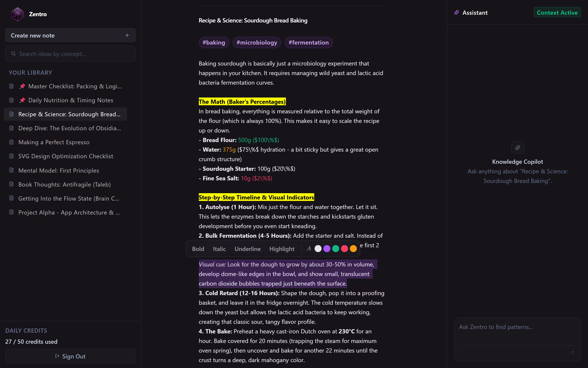Open Deep Dive: The Evolution of Obsidian note
This screenshot has width=588, height=368.
pos(65,128)
